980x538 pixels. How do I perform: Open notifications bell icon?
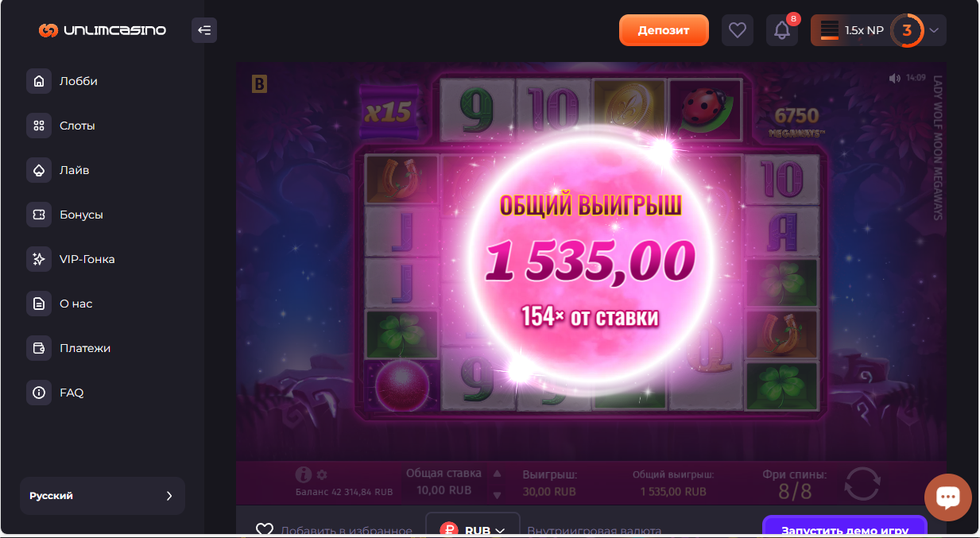coord(782,30)
